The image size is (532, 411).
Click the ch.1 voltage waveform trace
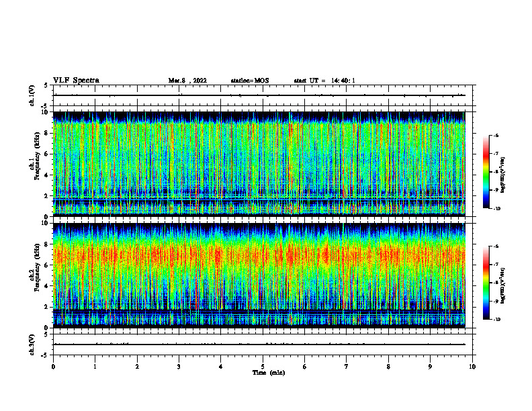point(259,95)
